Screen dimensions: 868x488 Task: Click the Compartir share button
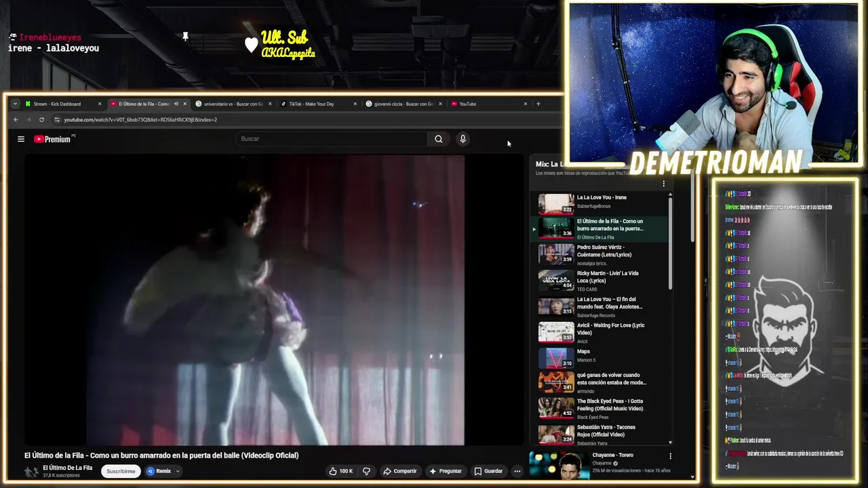399,471
